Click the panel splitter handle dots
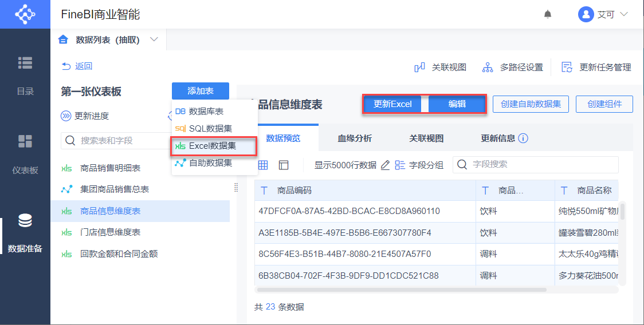Screen dimensions: 644x325 click(235, 188)
